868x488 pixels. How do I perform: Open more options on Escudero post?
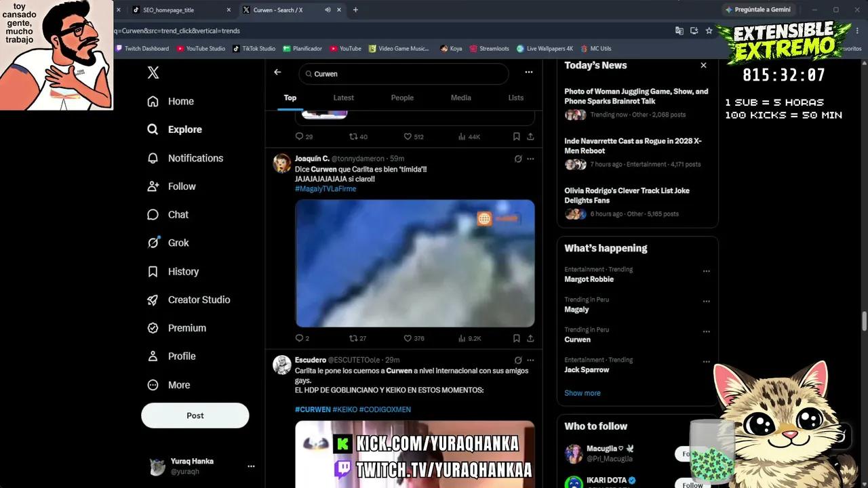pyautogui.click(x=530, y=360)
